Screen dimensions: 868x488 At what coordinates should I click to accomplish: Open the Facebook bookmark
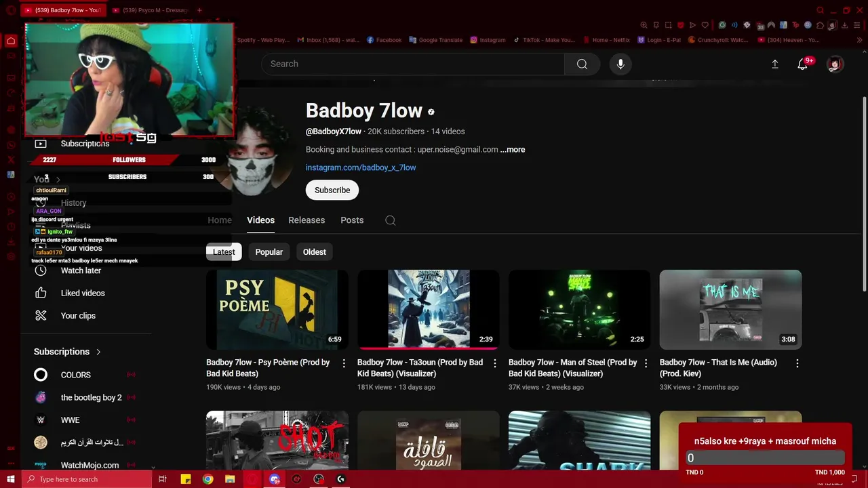(x=384, y=40)
